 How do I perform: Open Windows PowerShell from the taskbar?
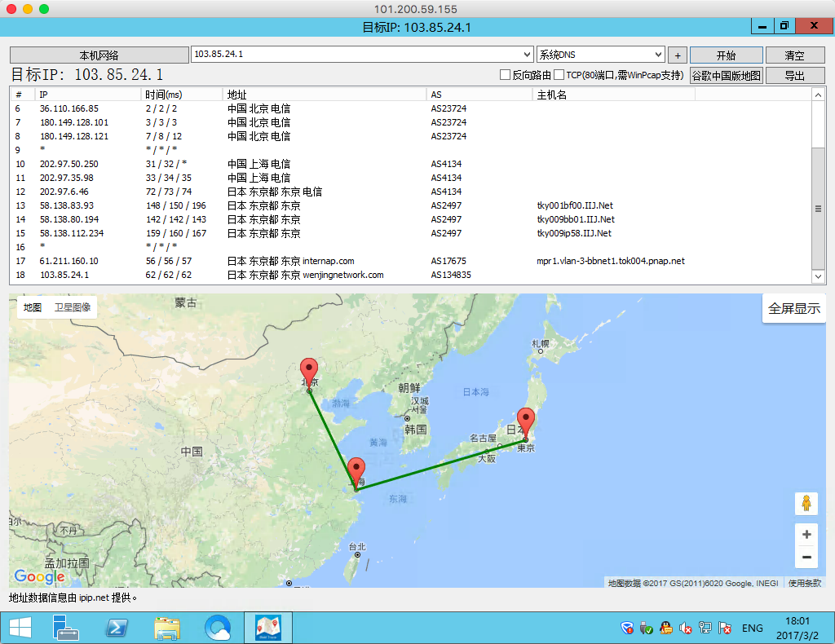pyautogui.click(x=117, y=628)
